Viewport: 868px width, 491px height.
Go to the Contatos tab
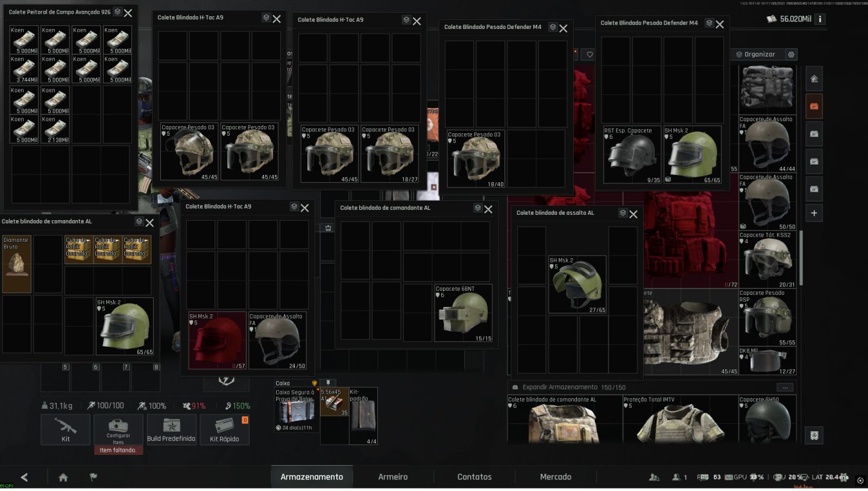coord(474,477)
